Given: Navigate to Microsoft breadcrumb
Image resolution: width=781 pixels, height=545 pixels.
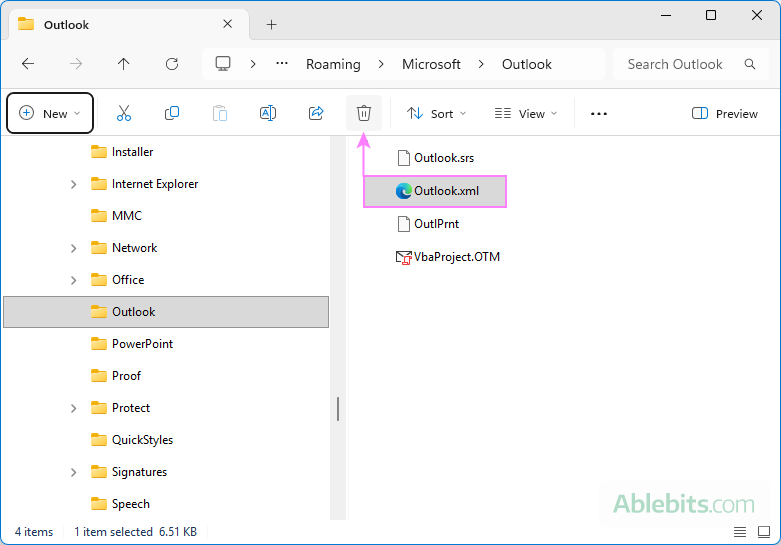Looking at the screenshot, I should (x=431, y=64).
